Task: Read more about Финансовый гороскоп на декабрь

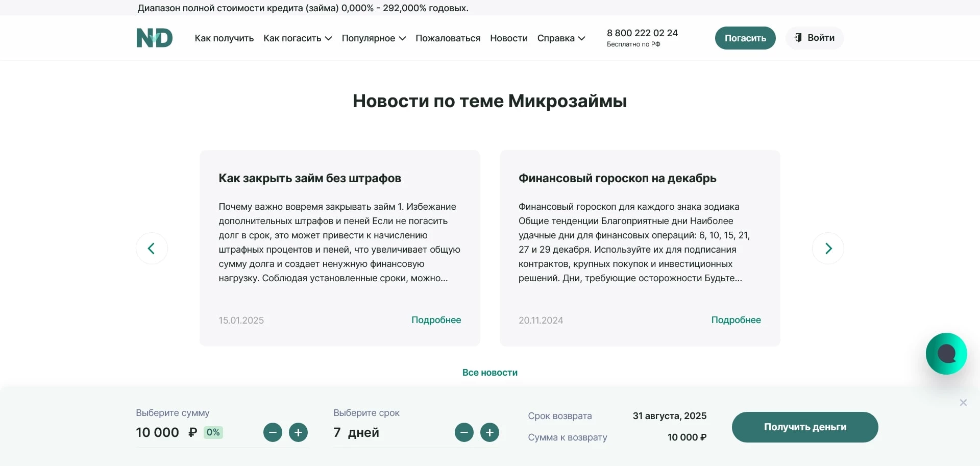Action: click(x=737, y=320)
